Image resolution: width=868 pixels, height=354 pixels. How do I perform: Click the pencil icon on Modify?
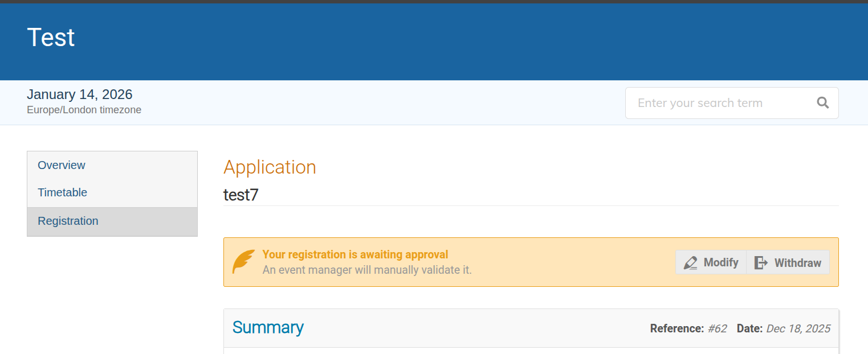pyautogui.click(x=691, y=263)
